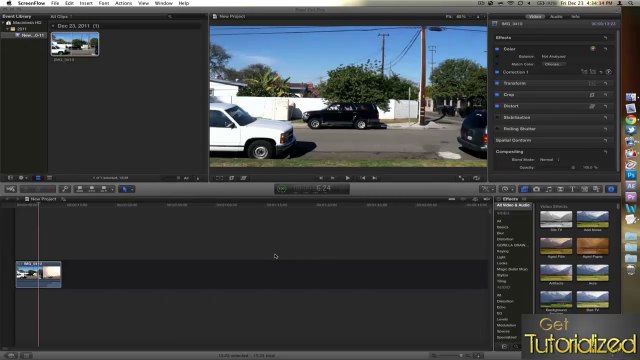Screen dimensions: 640x360
Task: Select the Blur effects category
Action: 500,233
